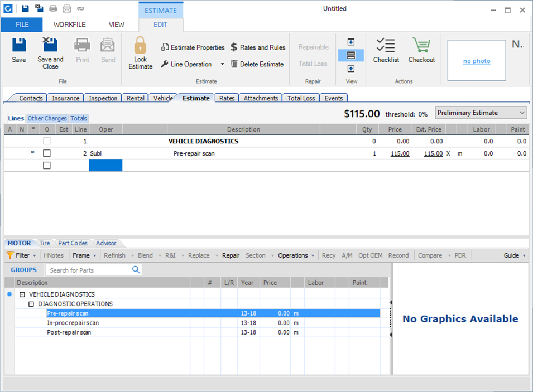Click the Save floppy disk icon
533x392 pixels.
pyautogui.click(x=19, y=46)
